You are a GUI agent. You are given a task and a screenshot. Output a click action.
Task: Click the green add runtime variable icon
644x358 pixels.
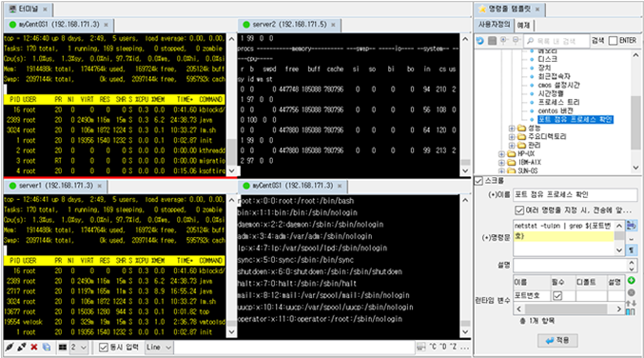coord(632,280)
